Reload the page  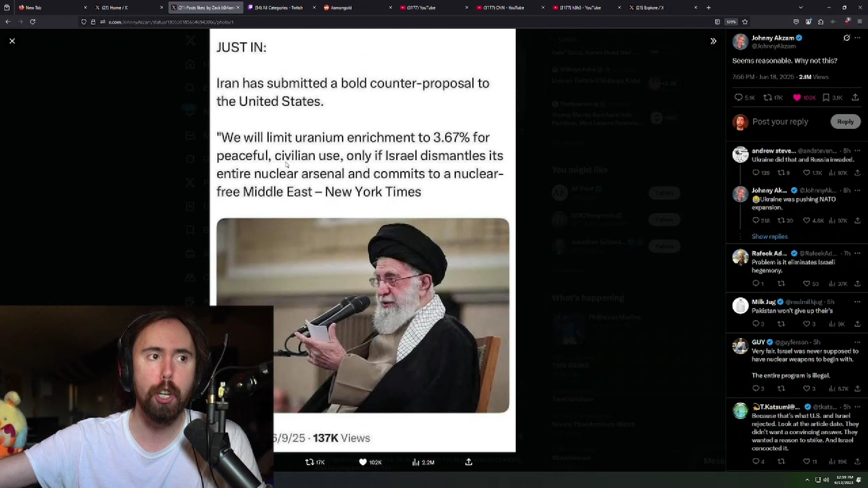click(x=33, y=22)
